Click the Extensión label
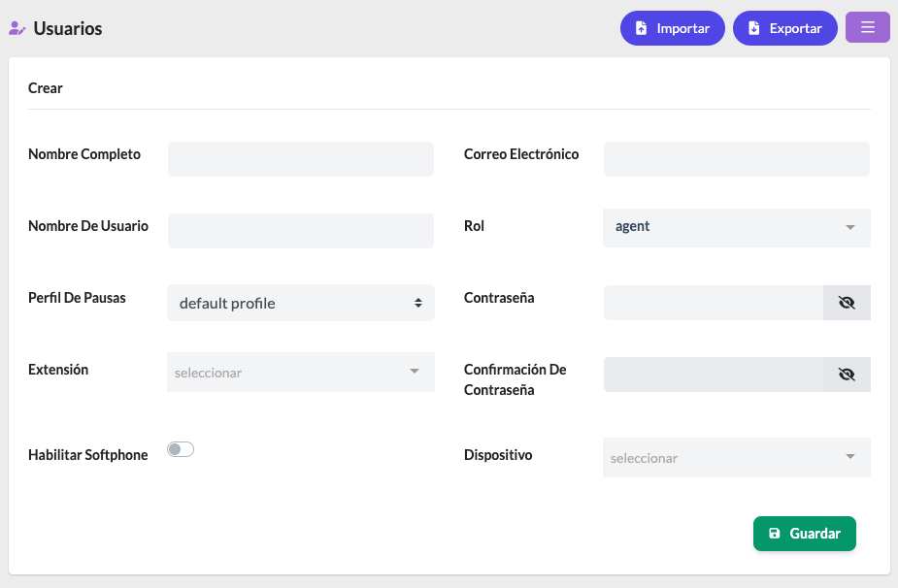 point(58,370)
